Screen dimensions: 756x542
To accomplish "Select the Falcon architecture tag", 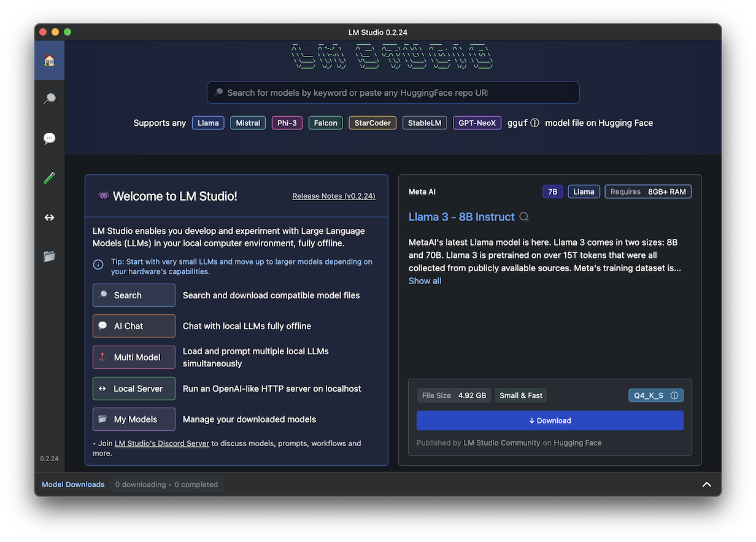I will click(326, 123).
